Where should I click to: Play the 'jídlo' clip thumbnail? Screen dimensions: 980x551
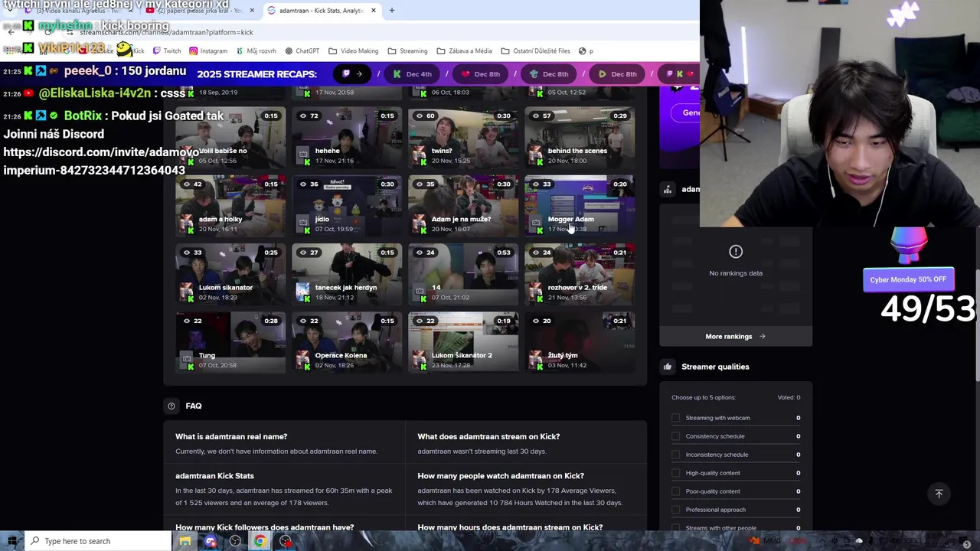347,207
